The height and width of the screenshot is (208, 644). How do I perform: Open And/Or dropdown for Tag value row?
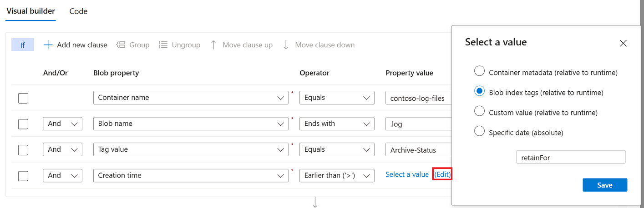62,149
